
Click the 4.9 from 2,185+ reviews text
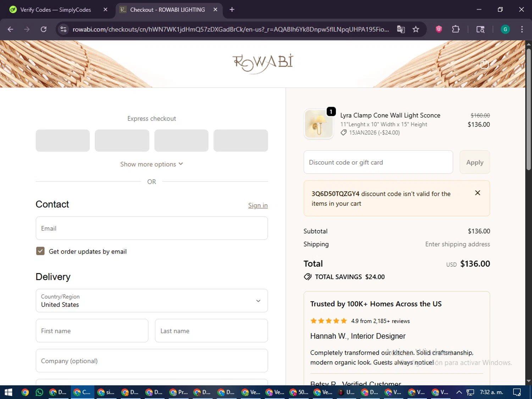[380, 321]
